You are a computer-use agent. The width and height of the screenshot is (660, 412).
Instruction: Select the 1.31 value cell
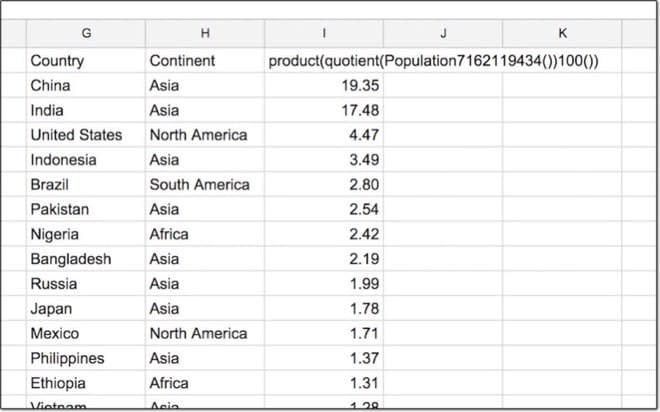(324, 383)
